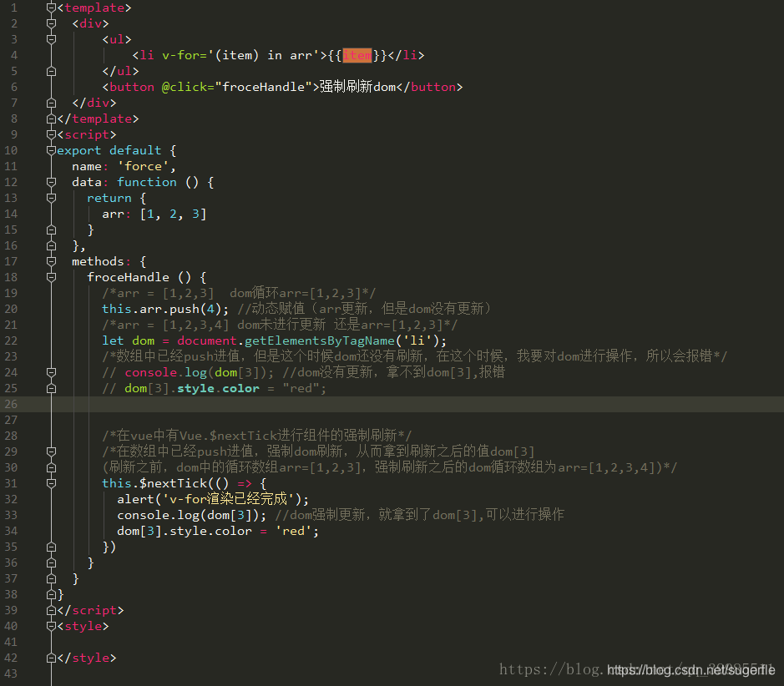Collapse the data function fold on line 12
The height and width of the screenshot is (686, 784).
point(51,182)
